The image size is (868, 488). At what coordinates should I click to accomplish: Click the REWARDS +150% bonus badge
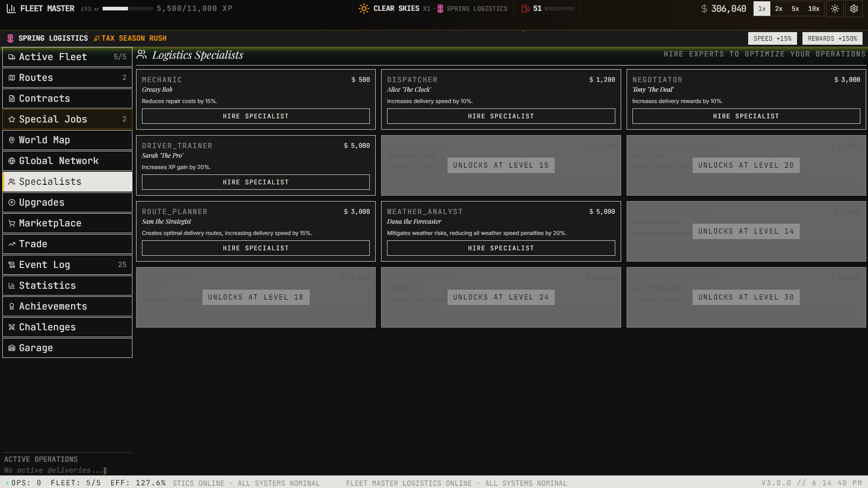click(832, 38)
